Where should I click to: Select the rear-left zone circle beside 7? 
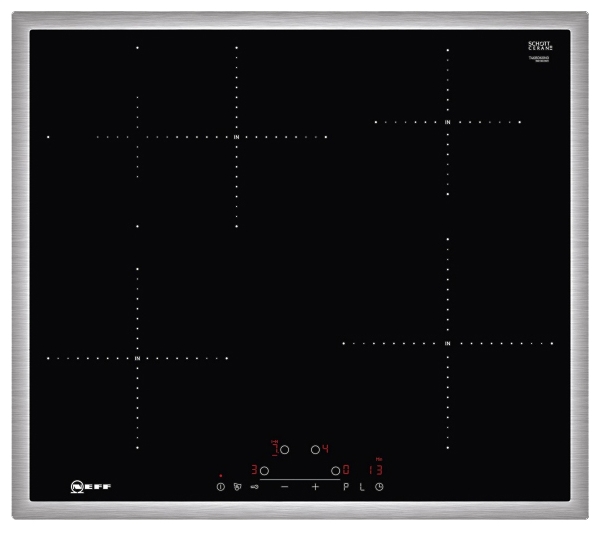pyautogui.click(x=285, y=450)
